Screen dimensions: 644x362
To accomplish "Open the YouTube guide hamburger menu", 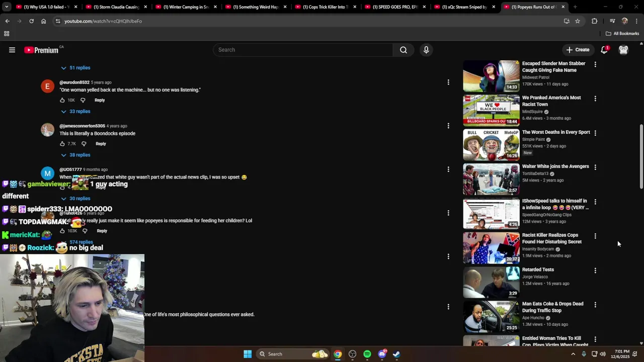I will point(12,50).
